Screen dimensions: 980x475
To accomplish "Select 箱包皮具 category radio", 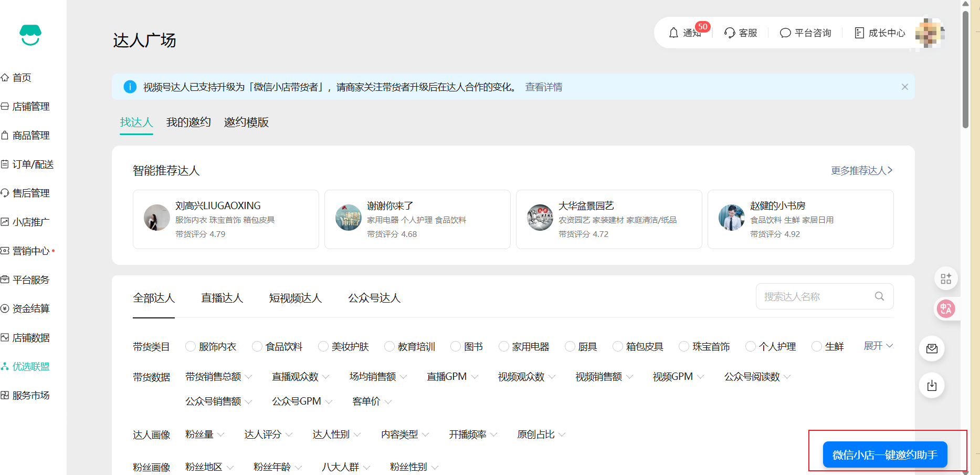I will click(618, 346).
